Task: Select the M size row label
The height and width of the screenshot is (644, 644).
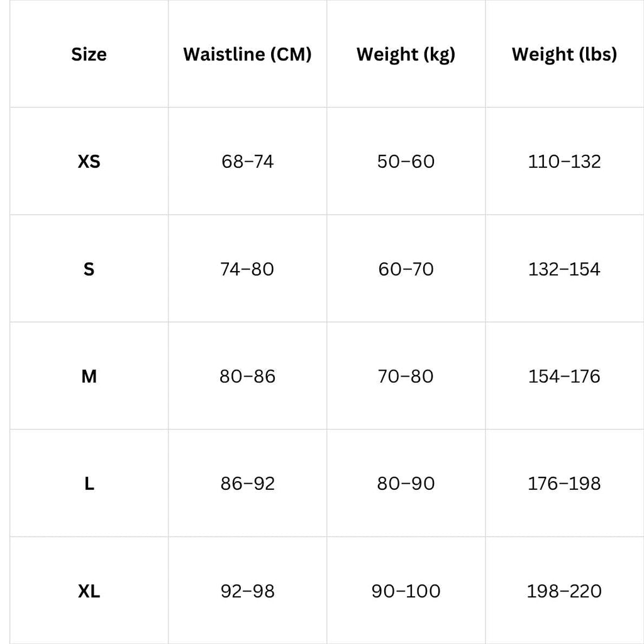Action: pyautogui.click(x=89, y=376)
